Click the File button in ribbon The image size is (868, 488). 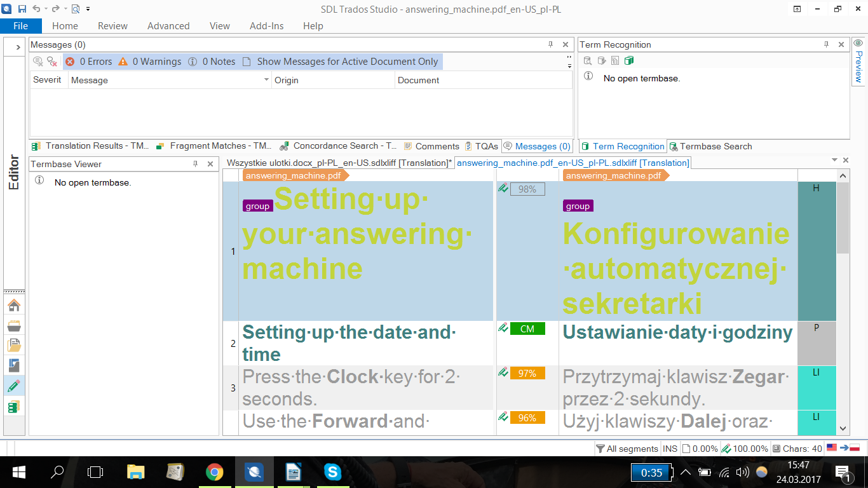[20, 26]
